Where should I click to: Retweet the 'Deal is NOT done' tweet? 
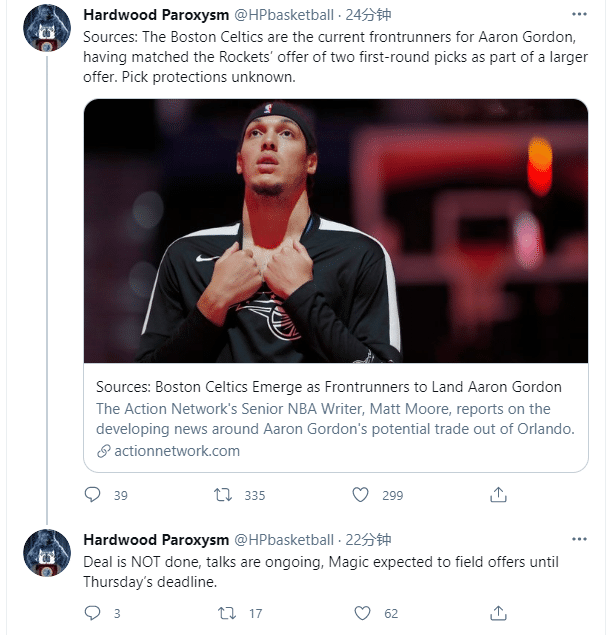tap(225, 613)
